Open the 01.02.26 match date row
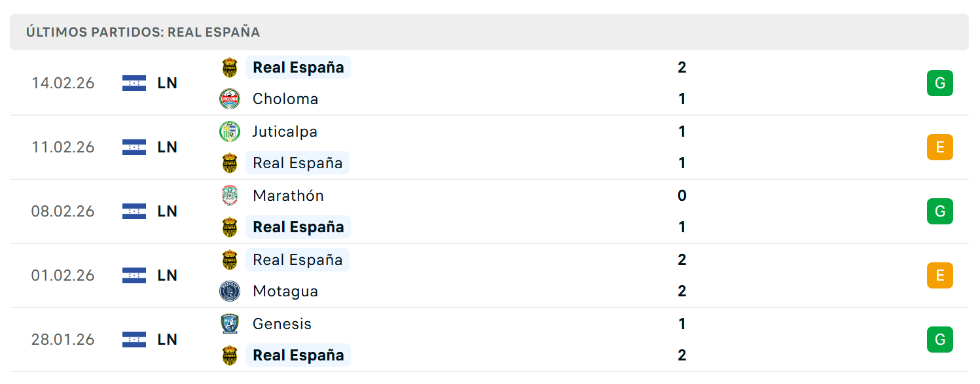This screenshot has width=980, height=384. pos(490,275)
